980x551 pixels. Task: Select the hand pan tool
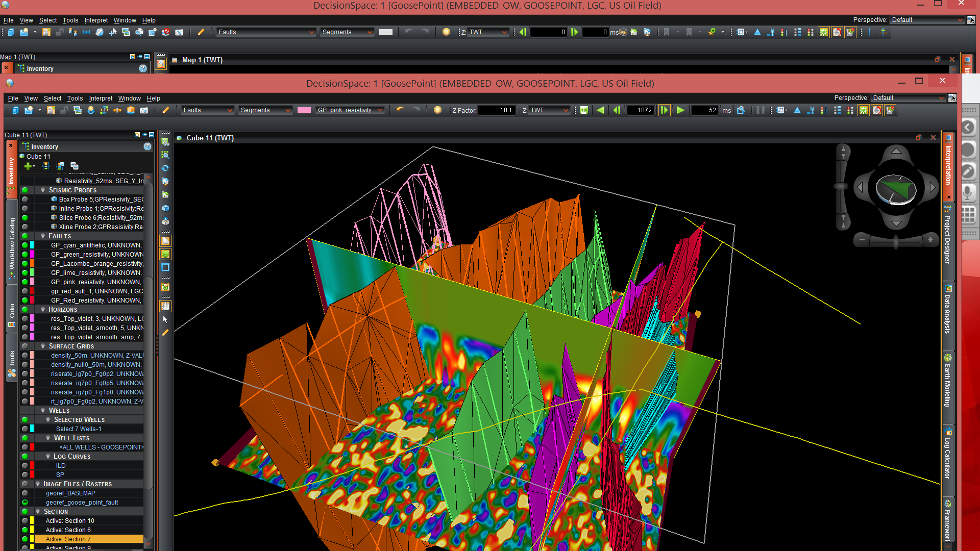coord(165,306)
